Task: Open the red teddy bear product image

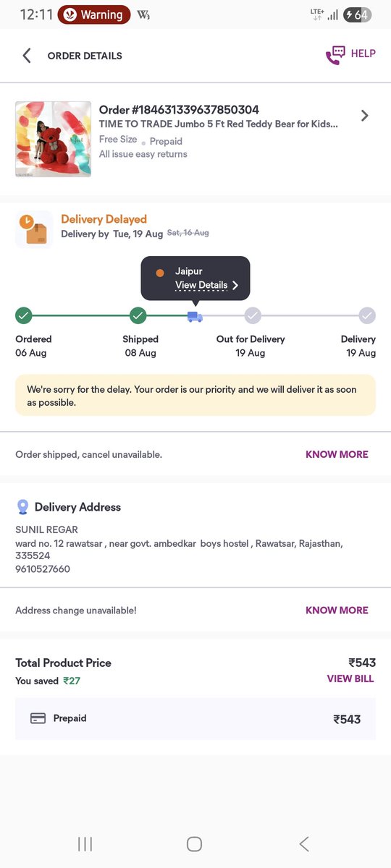Action: pos(54,139)
